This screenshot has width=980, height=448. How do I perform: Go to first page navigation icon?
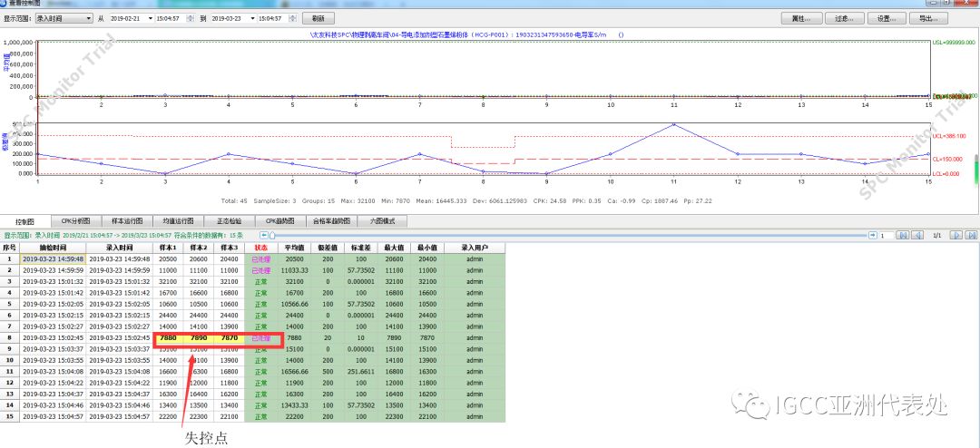(903, 235)
